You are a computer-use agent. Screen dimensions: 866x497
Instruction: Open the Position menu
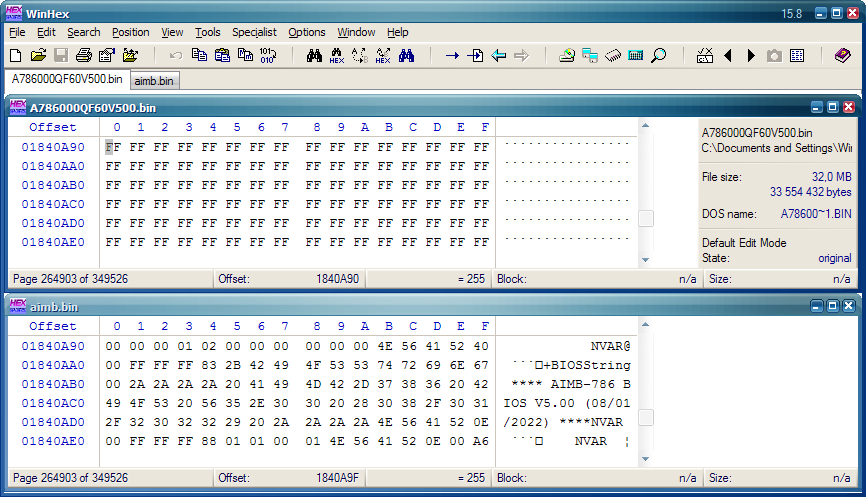(x=131, y=32)
